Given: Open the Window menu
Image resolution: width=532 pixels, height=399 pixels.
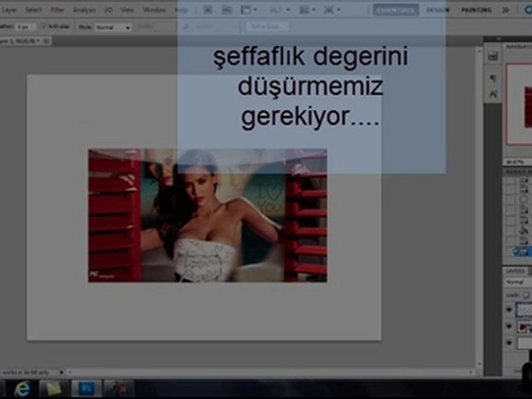Looking at the screenshot, I should click(154, 10).
